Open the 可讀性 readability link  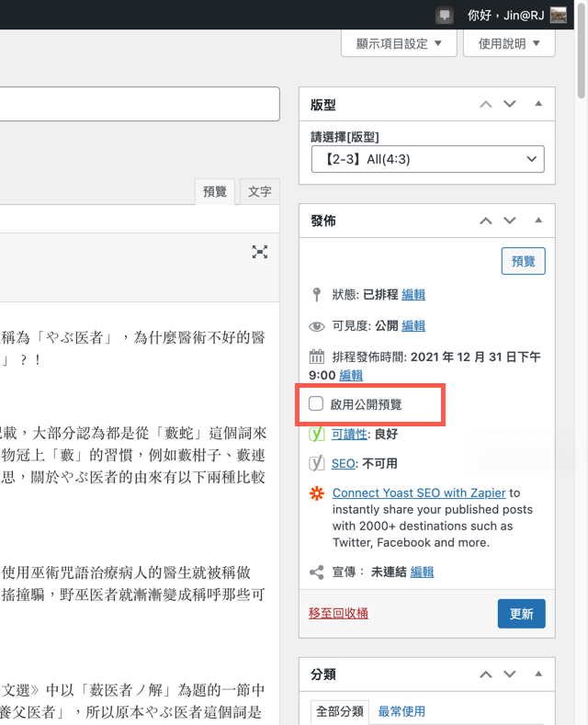point(349,434)
